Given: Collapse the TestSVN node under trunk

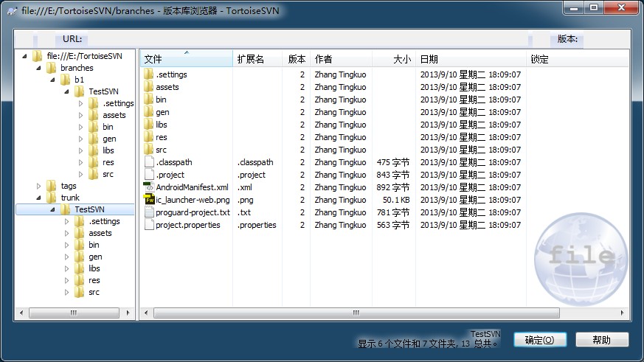Looking at the screenshot, I should click(x=52, y=209).
